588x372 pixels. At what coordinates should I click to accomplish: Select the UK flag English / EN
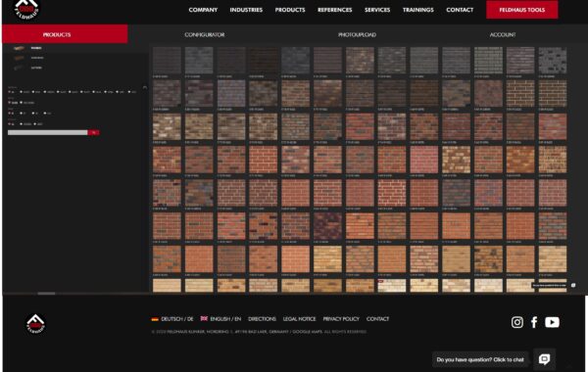(x=220, y=319)
